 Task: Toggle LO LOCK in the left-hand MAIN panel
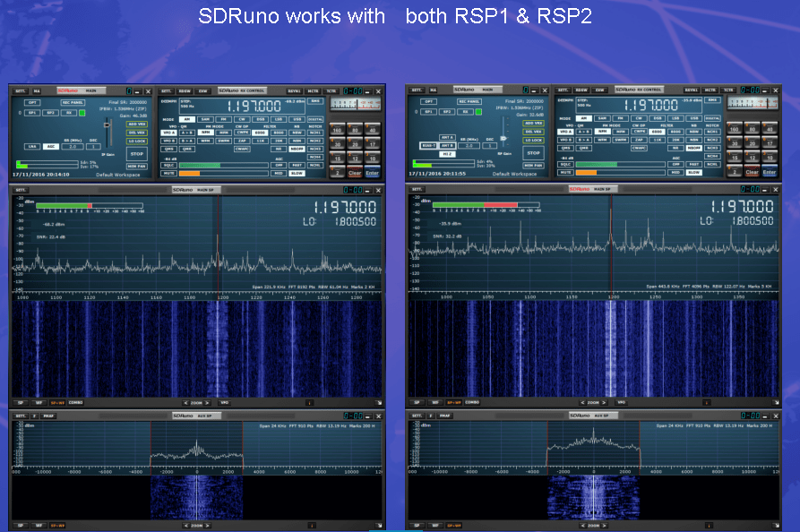click(137, 141)
